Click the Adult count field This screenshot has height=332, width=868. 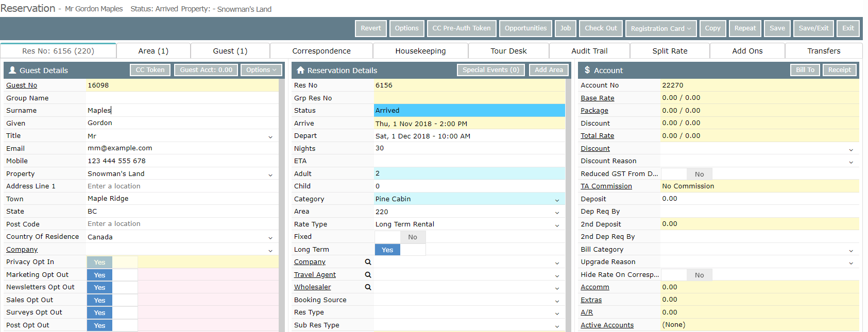tap(470, 174)
